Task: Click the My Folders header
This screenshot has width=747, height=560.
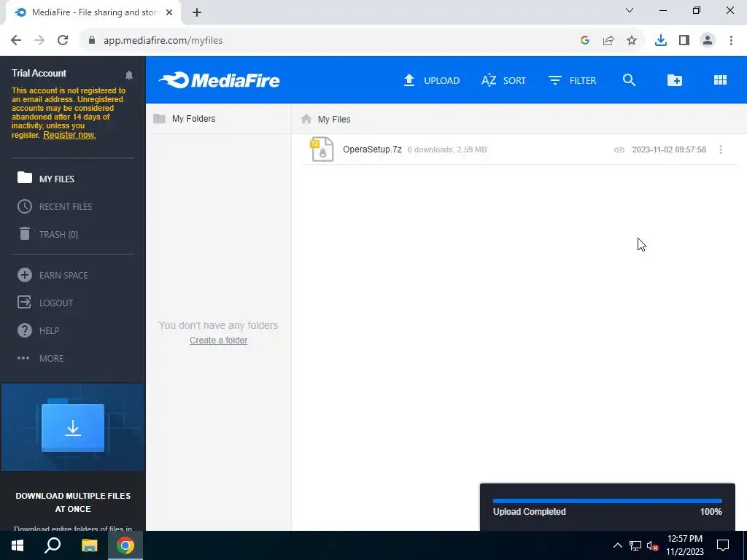Action: (x=185, y=119)
